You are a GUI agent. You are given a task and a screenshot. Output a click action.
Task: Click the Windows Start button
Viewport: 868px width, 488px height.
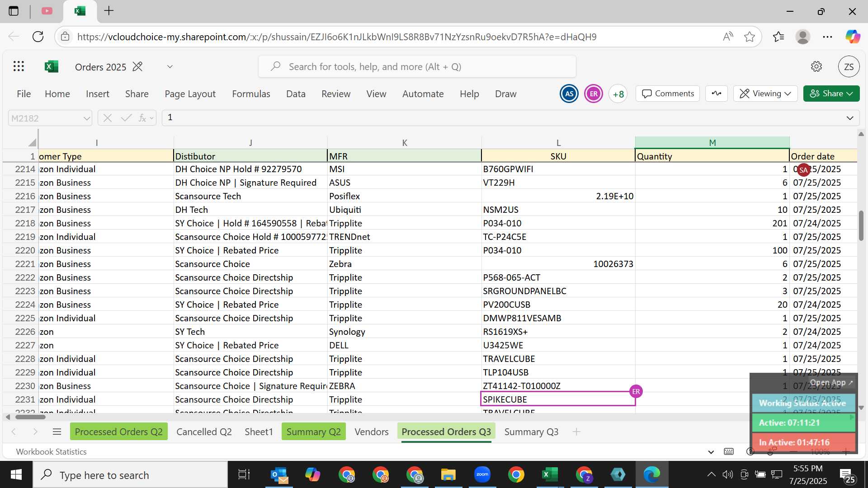tap(16, 475)
